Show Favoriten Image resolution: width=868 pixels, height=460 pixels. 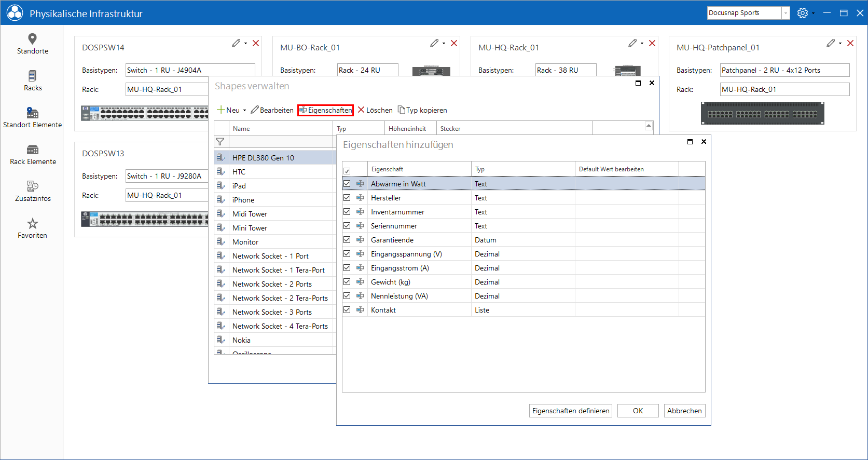tap(32, 228)
